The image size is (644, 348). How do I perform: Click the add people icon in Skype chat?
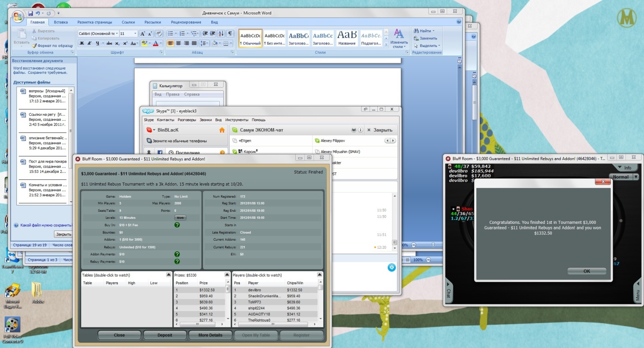point(353,130)
